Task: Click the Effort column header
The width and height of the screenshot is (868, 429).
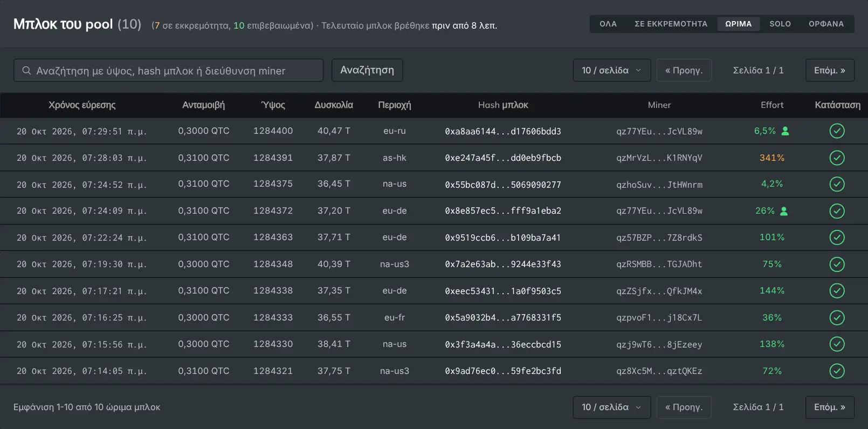Action: click(x=772, y=105)
